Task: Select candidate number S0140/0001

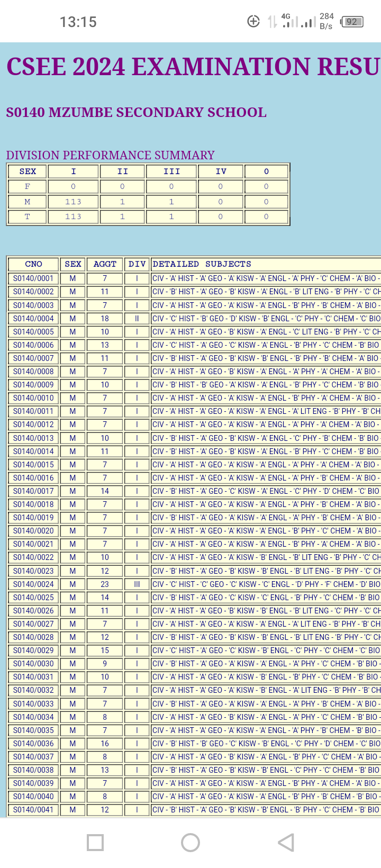Action: point(33,278)
